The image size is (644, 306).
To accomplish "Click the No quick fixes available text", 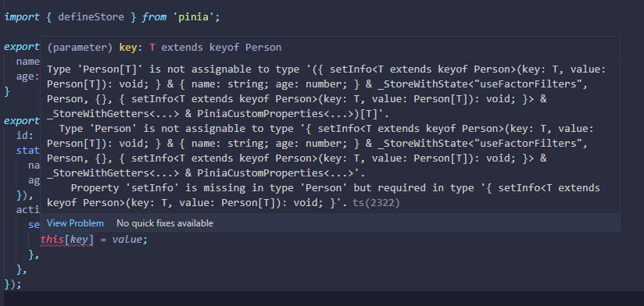I will coord(165,223).
